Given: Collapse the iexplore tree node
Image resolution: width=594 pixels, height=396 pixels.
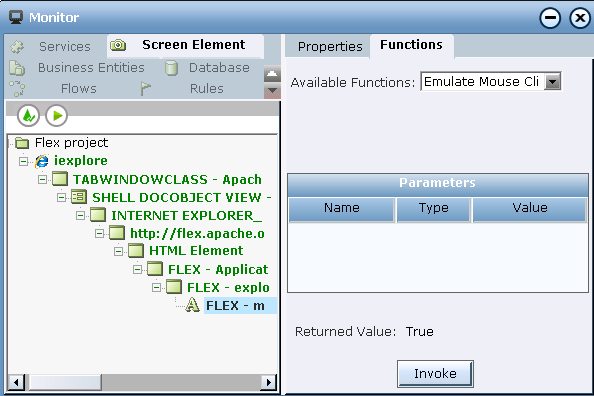Looking at the screenshot, I should pos(23,161).
